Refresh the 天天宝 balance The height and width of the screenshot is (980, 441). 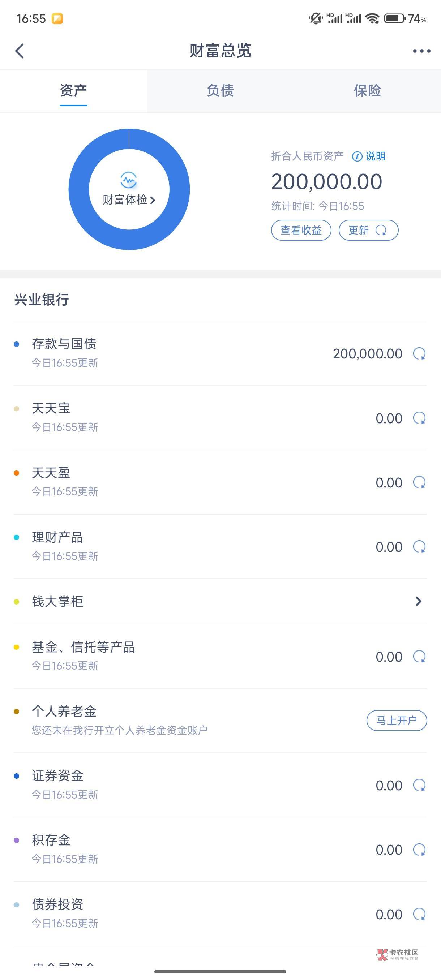coord(419,418)
